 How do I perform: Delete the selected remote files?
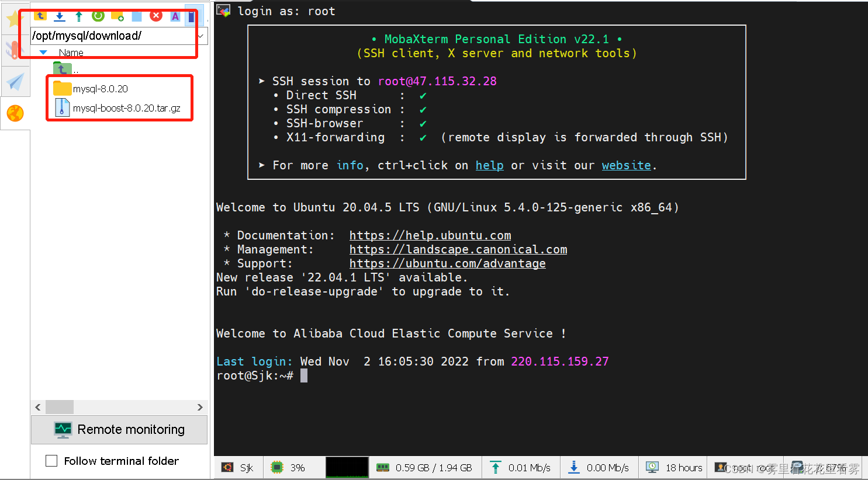point(156,16)
